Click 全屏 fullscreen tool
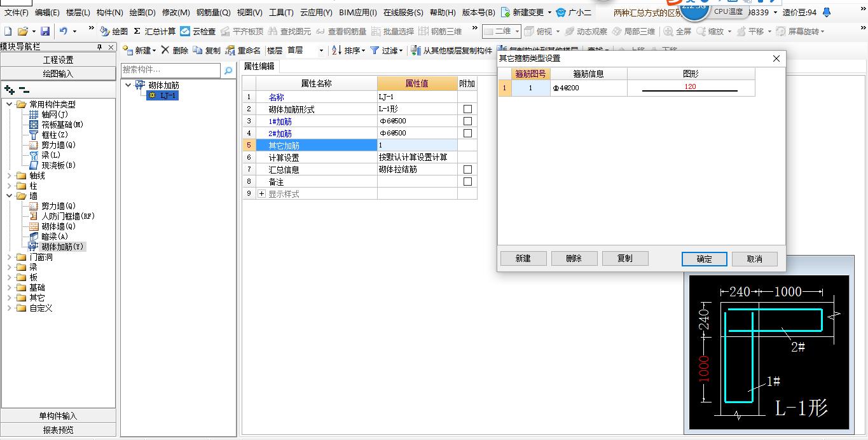 pos(677,31)
